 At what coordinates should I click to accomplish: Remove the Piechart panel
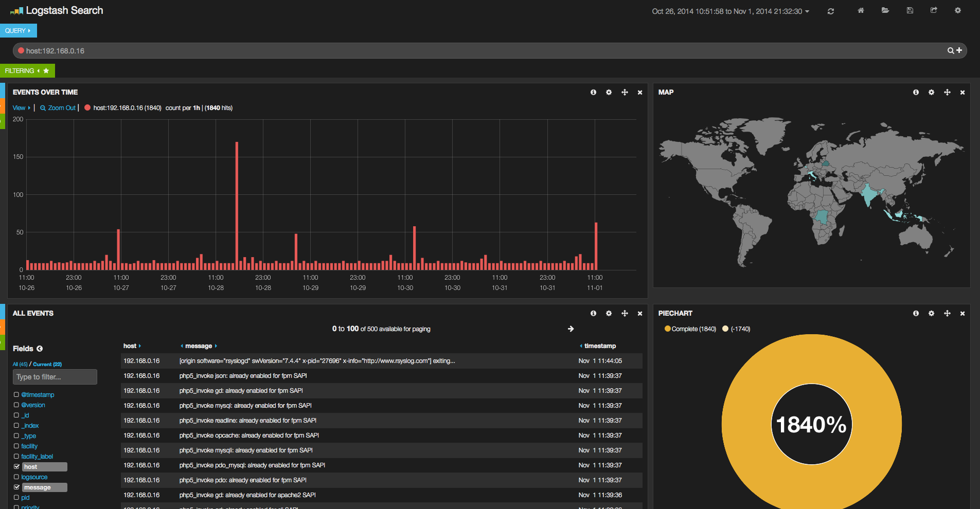[x=963, y=314]
